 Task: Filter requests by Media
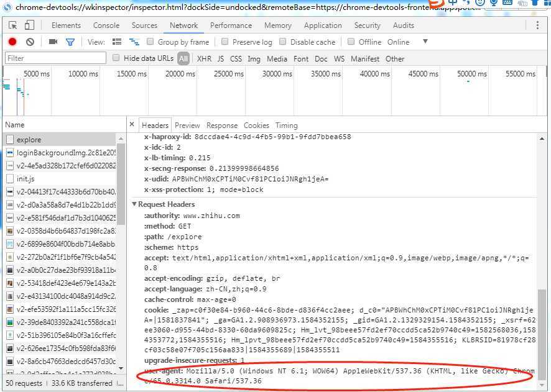click(277, 58)
